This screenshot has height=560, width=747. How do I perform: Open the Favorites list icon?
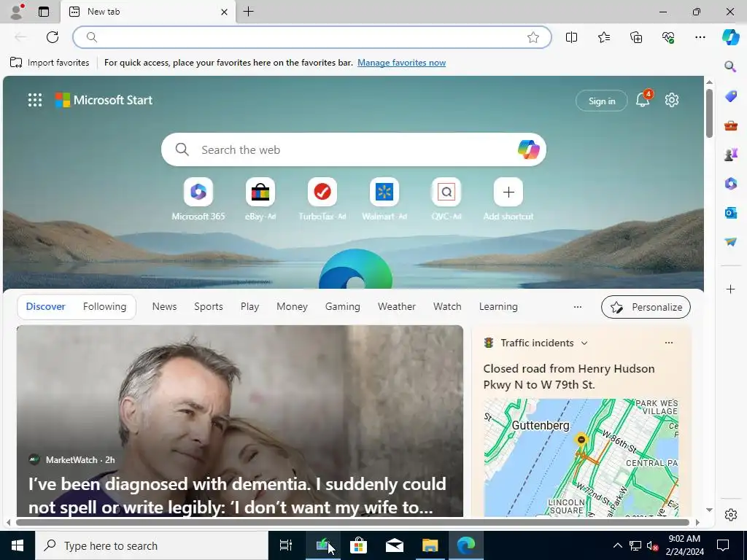click(x=603, y=37)
